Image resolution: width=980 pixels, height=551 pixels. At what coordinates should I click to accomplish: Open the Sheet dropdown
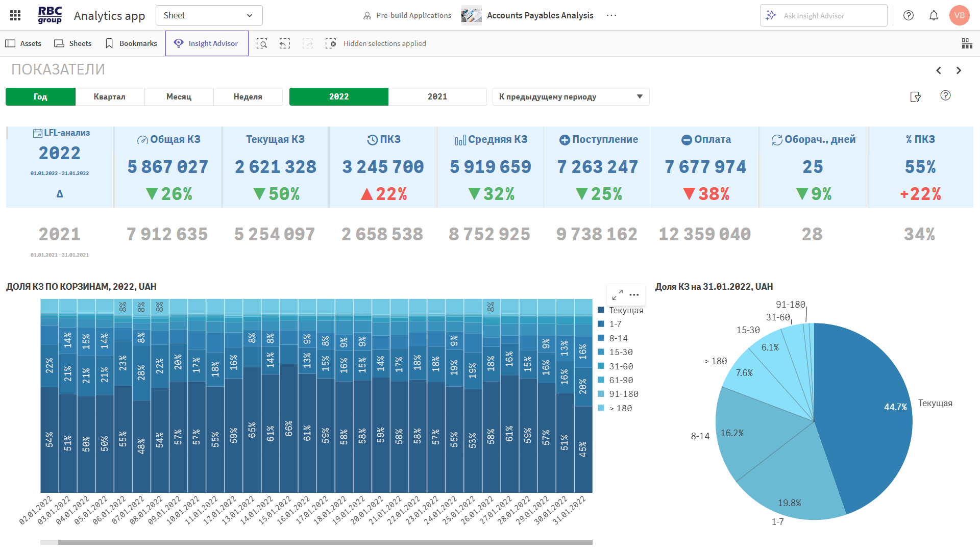coord(209,15)
